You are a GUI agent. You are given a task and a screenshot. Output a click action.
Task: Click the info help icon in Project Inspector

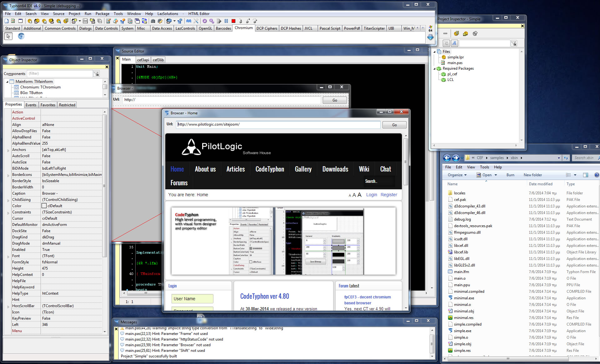tap(475, 33)
